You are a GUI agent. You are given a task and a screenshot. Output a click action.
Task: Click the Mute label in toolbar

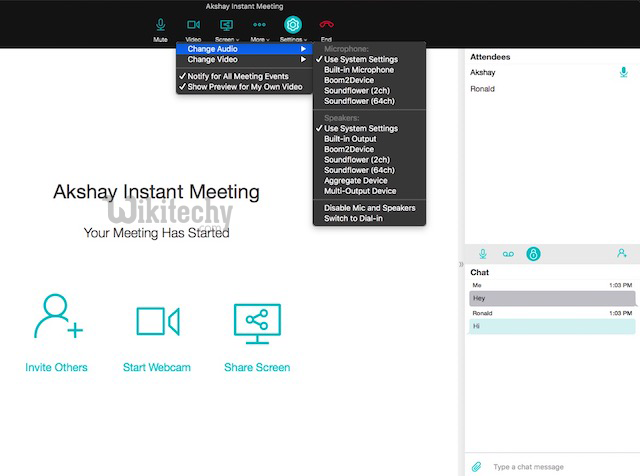point(160,40)
